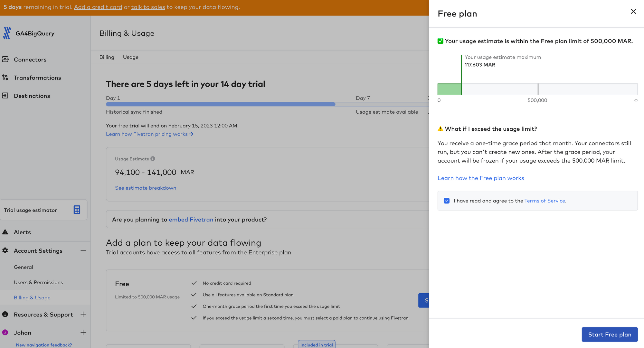The width and height of the screenshot is (644, 348).
Task: Select Billing & Usage in the sidebar
Action: [32, 297]
